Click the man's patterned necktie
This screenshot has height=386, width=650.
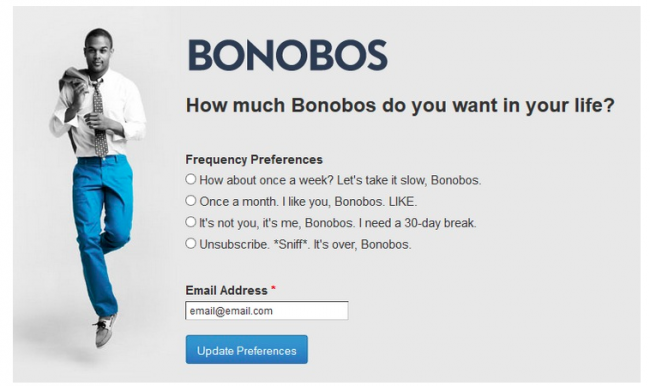(99, 118)
